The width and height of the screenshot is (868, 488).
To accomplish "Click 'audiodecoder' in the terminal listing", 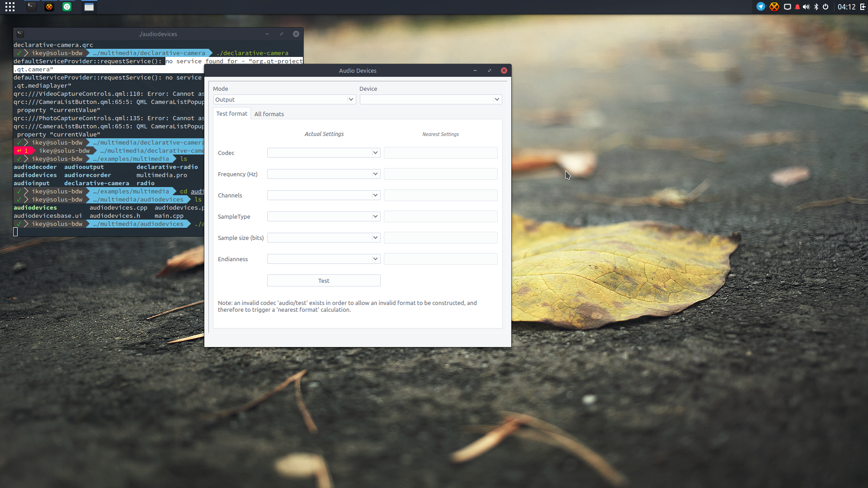I will tap(35, 167).
